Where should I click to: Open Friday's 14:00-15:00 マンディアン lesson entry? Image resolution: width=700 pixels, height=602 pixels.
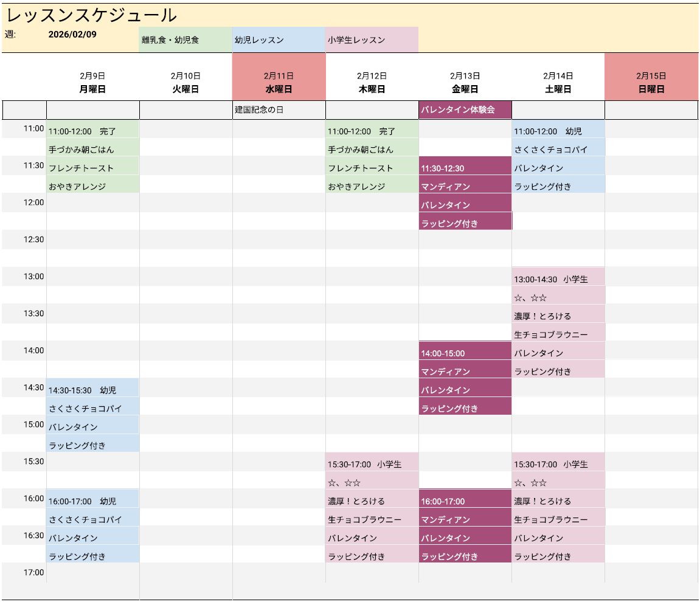pos(465,353)
